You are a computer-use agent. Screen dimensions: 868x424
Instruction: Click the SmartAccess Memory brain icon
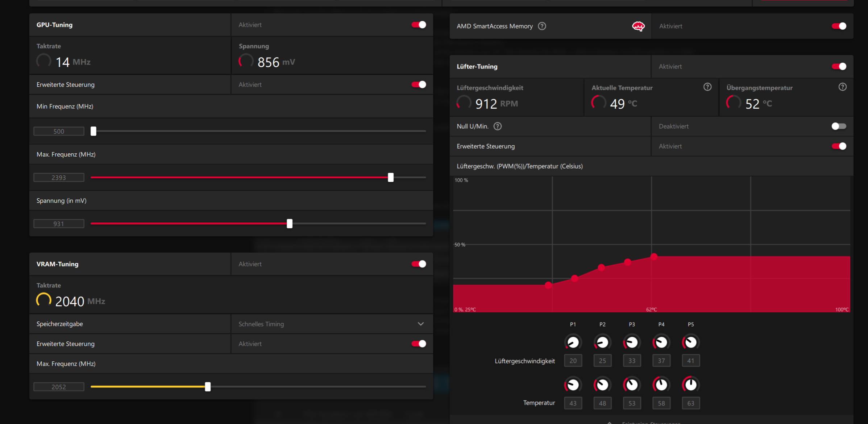click(x=638, y=26)
